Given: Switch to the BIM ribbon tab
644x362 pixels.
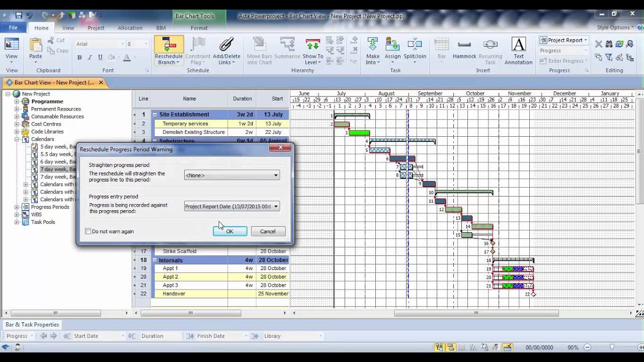Looking at the screenshot, I should (161, 28).
